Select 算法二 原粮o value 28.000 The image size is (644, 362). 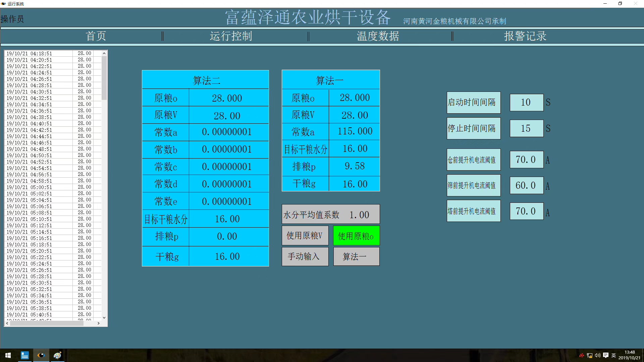229,98
